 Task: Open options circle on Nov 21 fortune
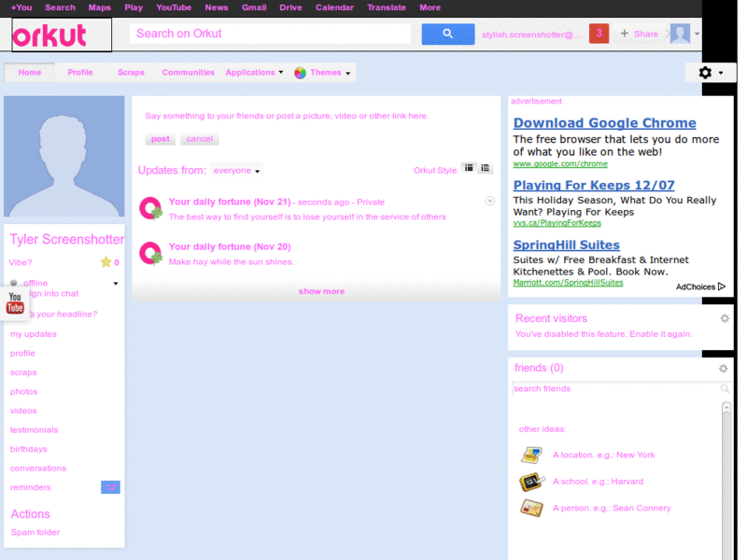coord(489,201)
